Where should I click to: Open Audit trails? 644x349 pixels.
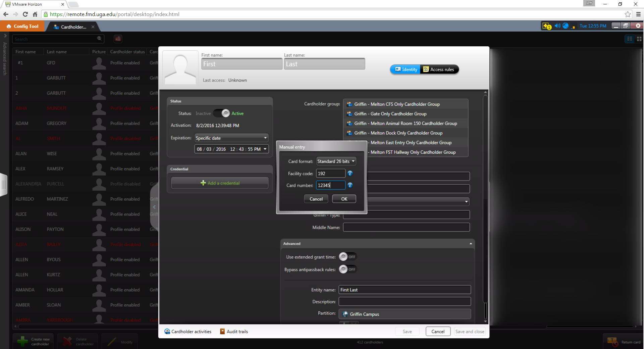pos(234,332)
